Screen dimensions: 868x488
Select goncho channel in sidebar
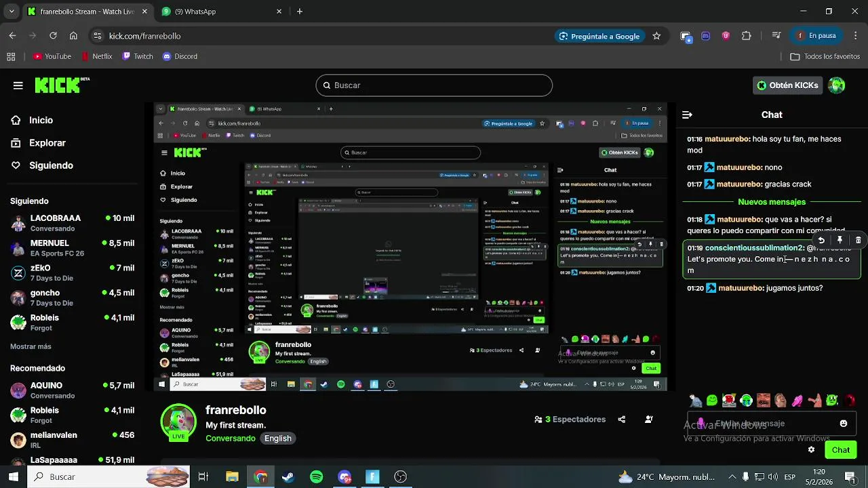pos(73,298)
